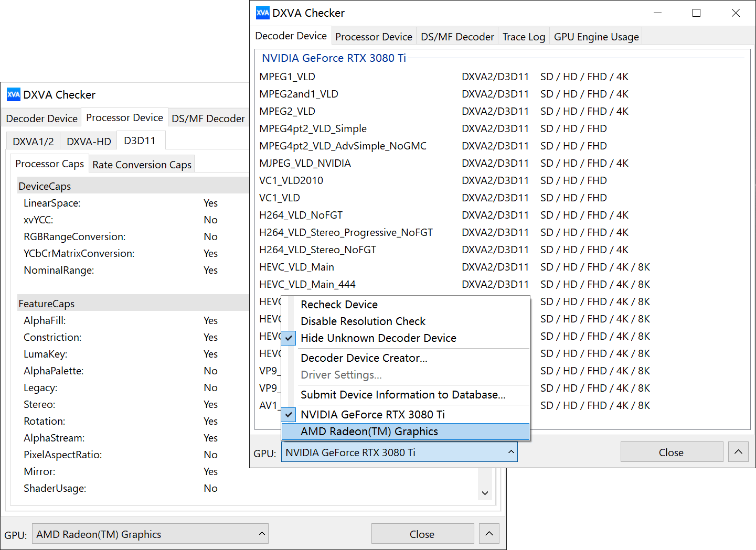
Task: Open the Trace Log tab
Action: pyautogui.click(x=524, y=37)
